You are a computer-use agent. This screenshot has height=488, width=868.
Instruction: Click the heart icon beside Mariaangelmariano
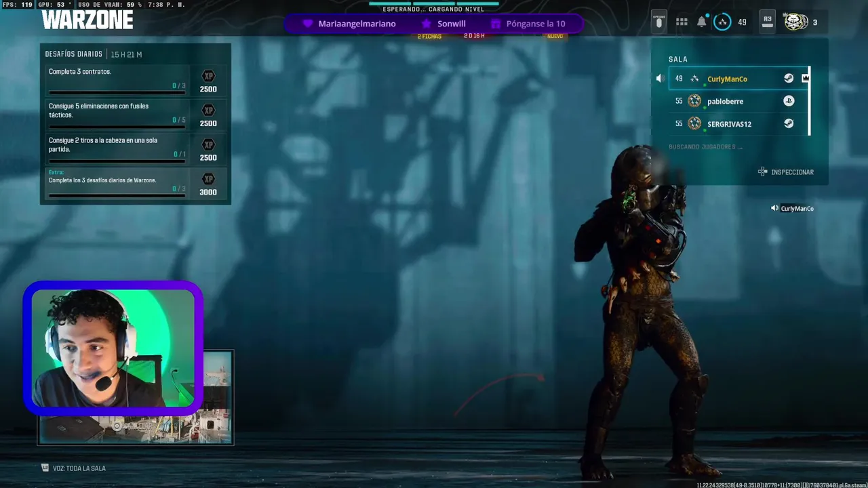pyautogui.click(x=307, y=24)
